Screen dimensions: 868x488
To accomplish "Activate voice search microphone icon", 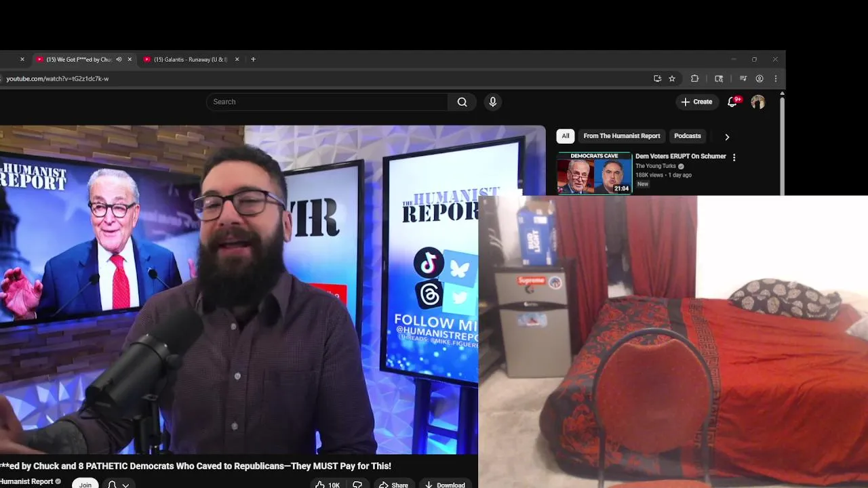I will click(492, 102).
